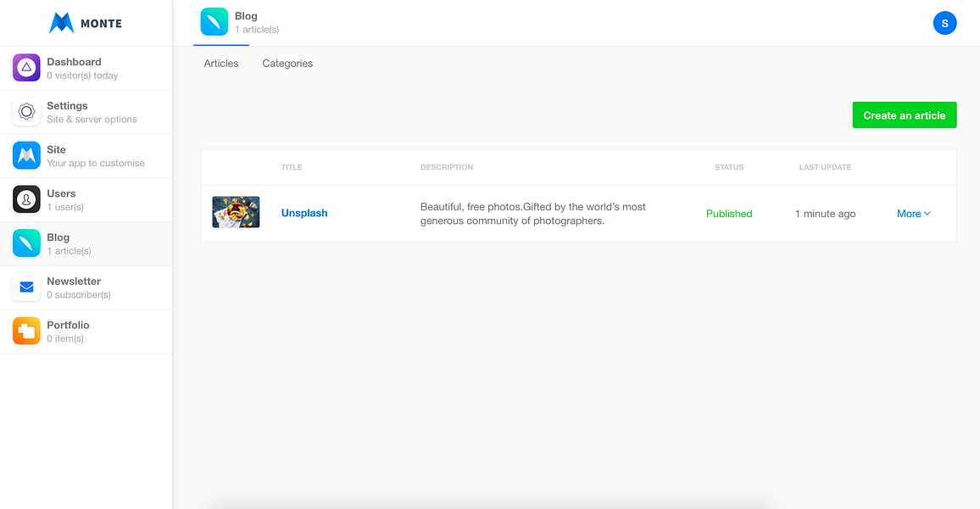This screenshot has width=980, height=509.
Task: Click the Unsplash article thumbnail image
Action: pyautogui.click(x=236, y=212)
